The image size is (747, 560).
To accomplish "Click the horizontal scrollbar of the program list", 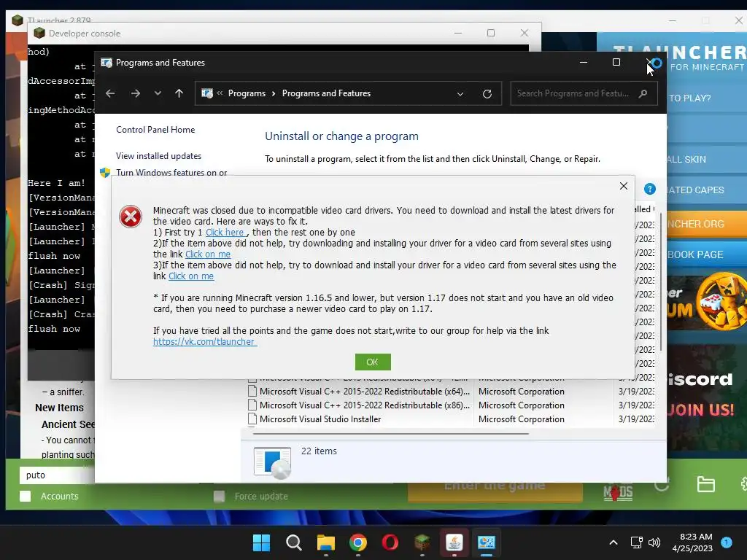I will point(391,434).
